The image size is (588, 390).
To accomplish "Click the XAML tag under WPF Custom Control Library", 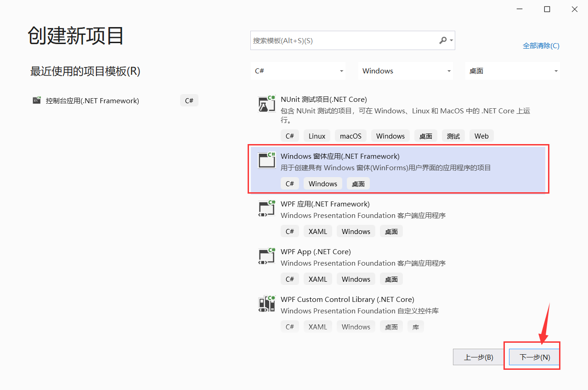I will [318, 327].
